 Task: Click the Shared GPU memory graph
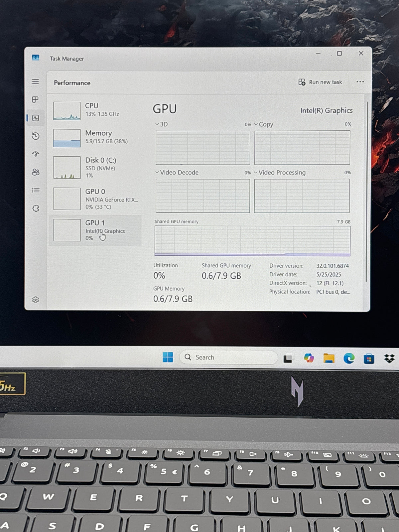click(x=252, y=241)
